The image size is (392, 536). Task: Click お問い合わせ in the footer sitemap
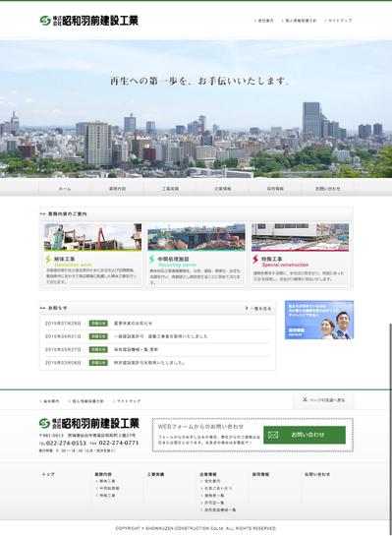pos(317,474)
